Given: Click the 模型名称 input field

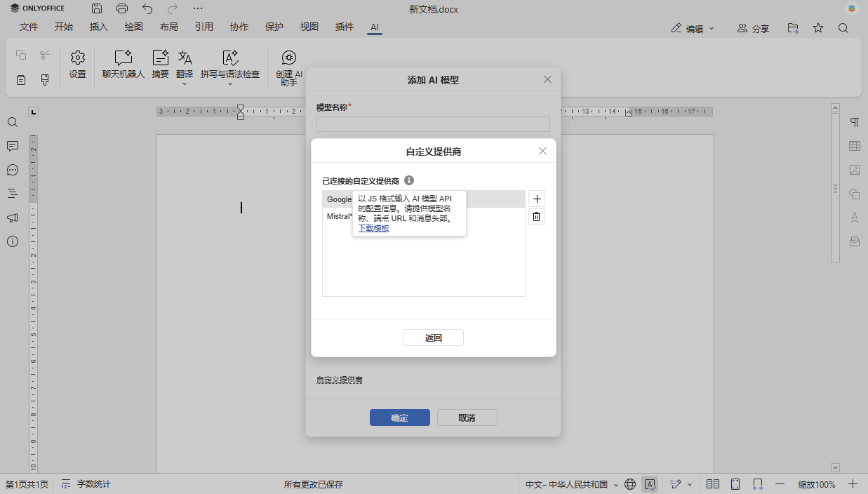Looking at the screenshot, I should click(x=433, y=124).
